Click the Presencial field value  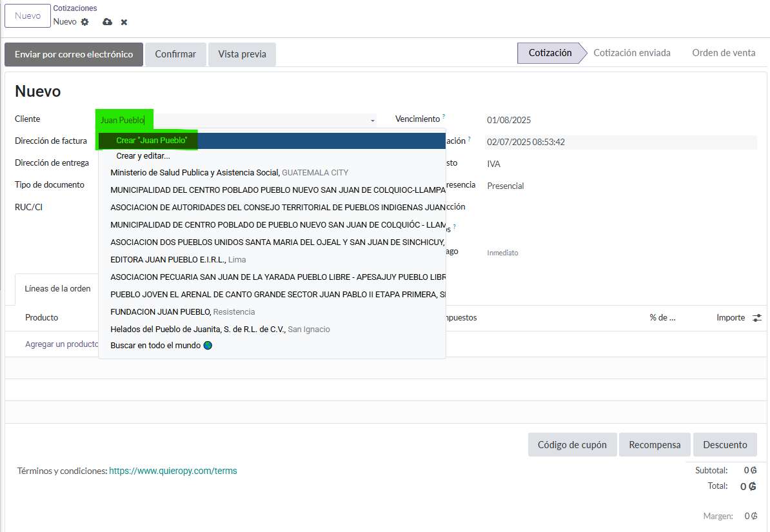click(506, 186)
